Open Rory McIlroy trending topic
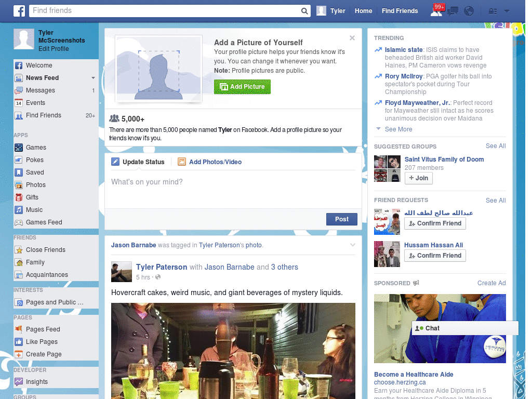Image resolution: width=532 pixels, height=399 pixels. [403, 76]
